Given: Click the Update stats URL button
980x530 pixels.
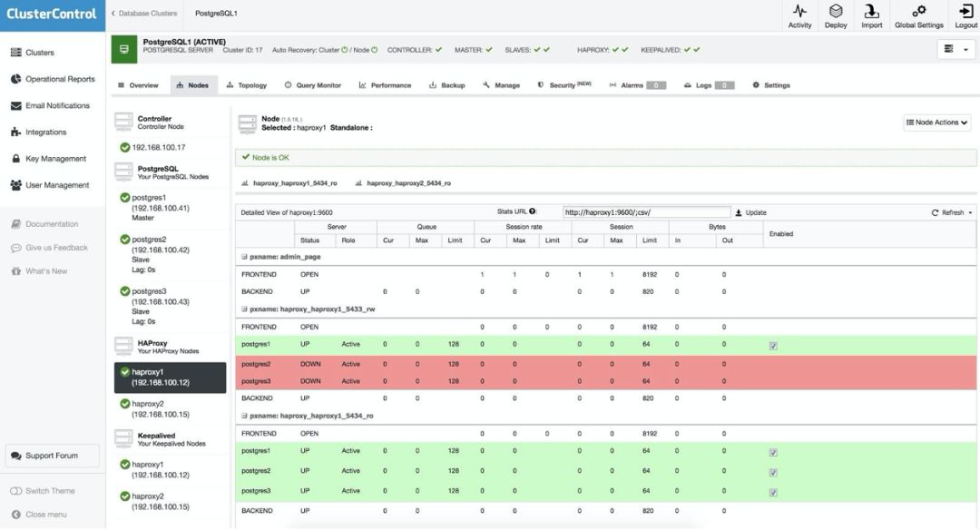Looking at the screenshot, I should tap(750, 212).
